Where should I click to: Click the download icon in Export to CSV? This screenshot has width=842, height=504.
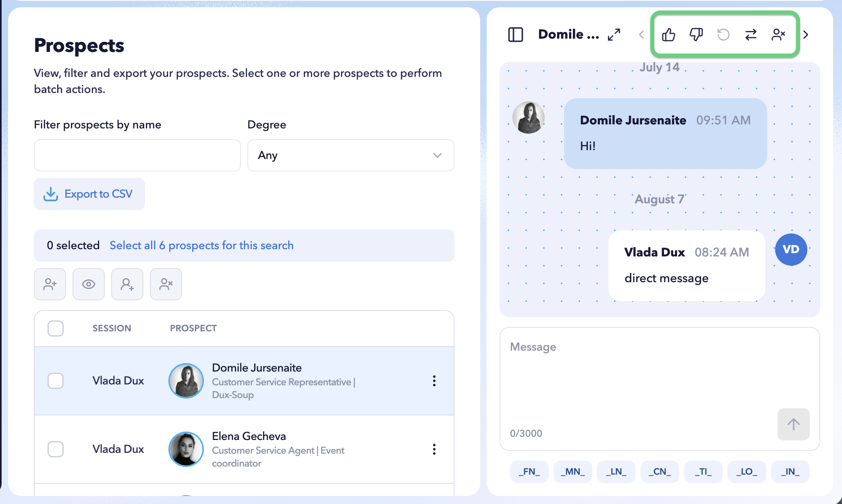coord(51,194)
